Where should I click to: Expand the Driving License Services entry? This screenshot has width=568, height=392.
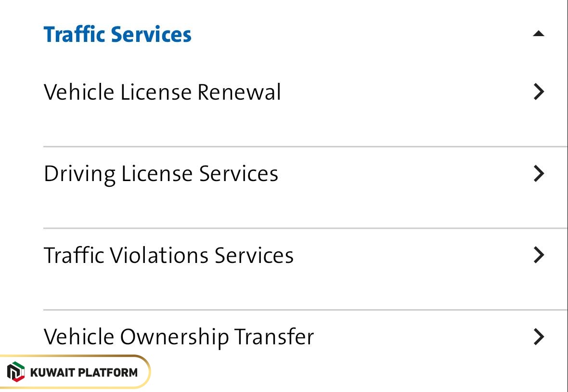point(161,173)
